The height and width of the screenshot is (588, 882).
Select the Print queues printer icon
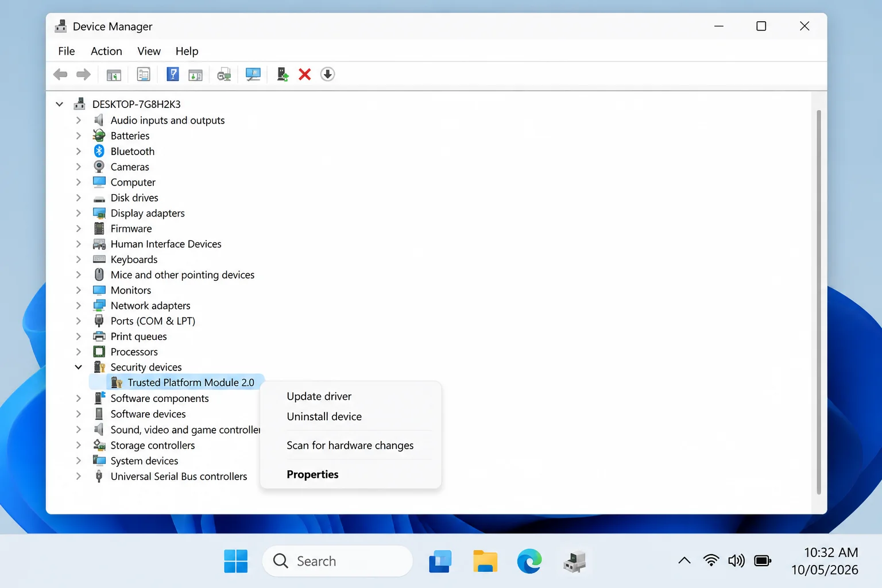(99, 336)
